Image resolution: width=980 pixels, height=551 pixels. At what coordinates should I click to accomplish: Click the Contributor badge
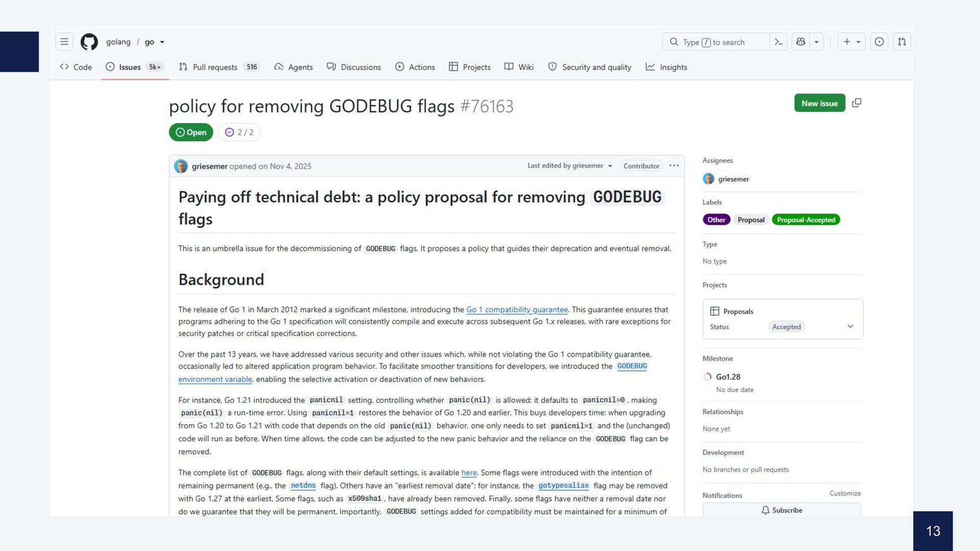pos(641,166)
